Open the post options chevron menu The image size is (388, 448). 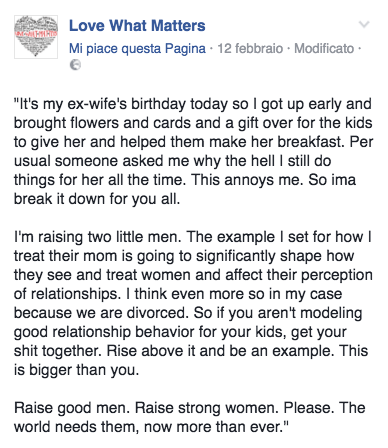pos(364,24)
